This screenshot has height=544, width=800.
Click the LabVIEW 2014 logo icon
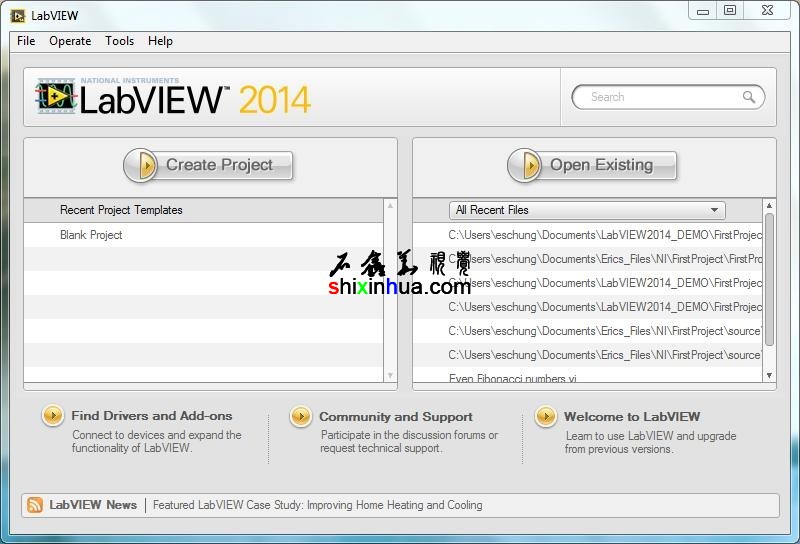(x=56, y=97)
